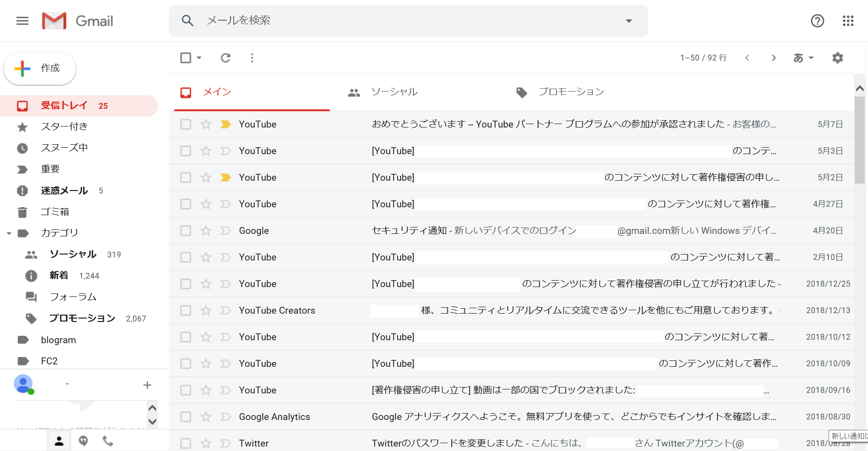This screenshot has width=868, height=451.
Task: Start a new chat with plus icon
Action: click(x=147, y=385)
